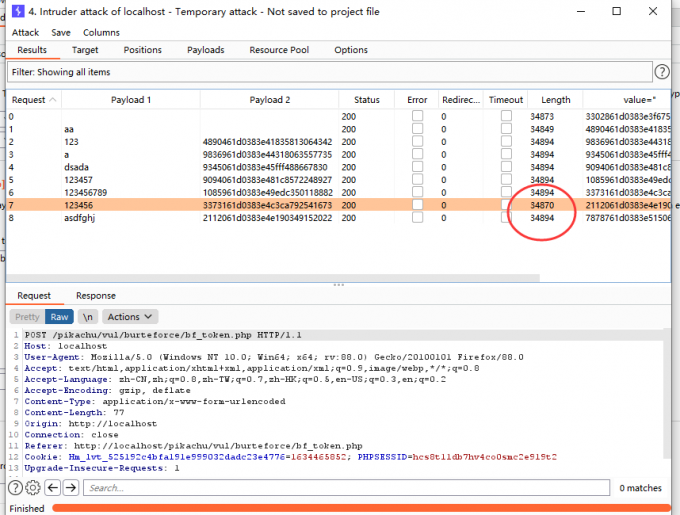Toggle Error checkbox in request 3 row
Viewport: 680px width, 515px height.
[x=417, y=154]
